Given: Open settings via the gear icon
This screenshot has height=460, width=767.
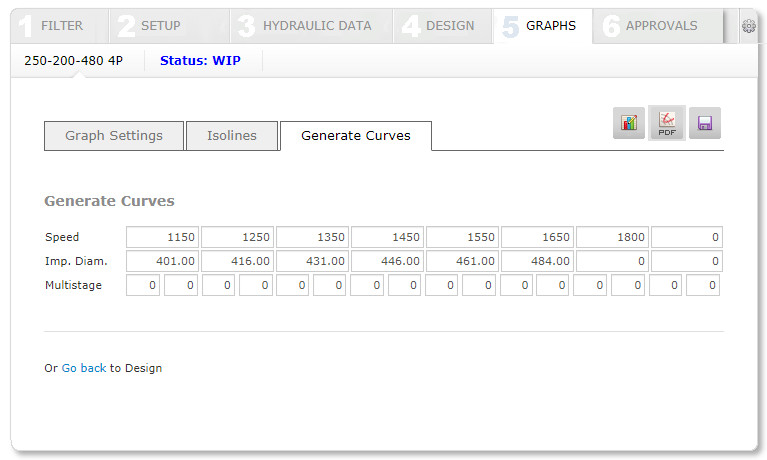Looking at the screenshot, I should click(748, 26).
